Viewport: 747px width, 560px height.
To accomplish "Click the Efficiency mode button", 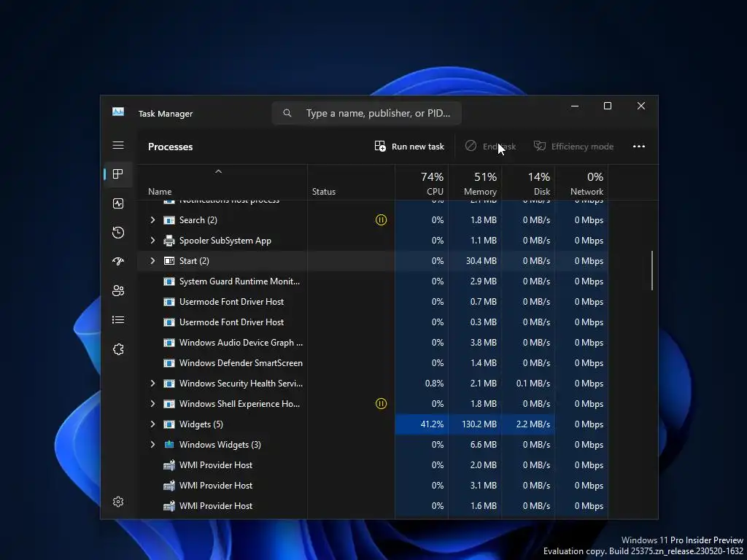I will (573, 146).
